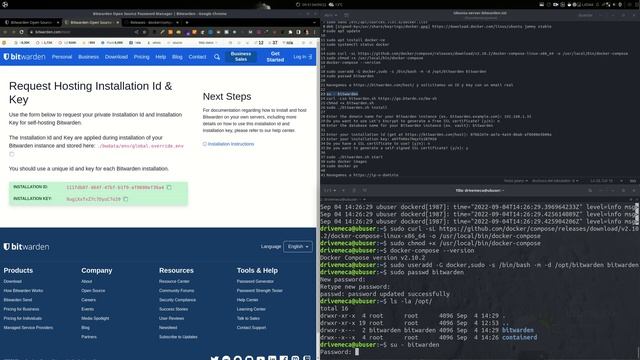640x360 pixels.
Task: Open the Personal menu on Bitwarden site
Action: [62, 57]
